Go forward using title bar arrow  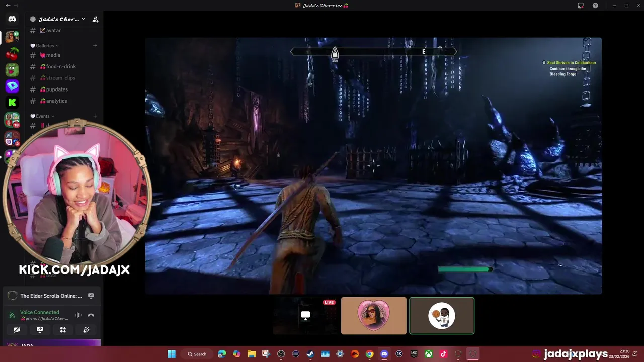click(16, 5)
